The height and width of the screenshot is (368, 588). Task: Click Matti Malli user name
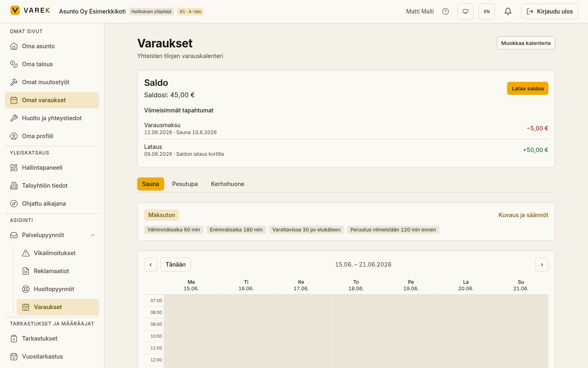coord(420,11)
